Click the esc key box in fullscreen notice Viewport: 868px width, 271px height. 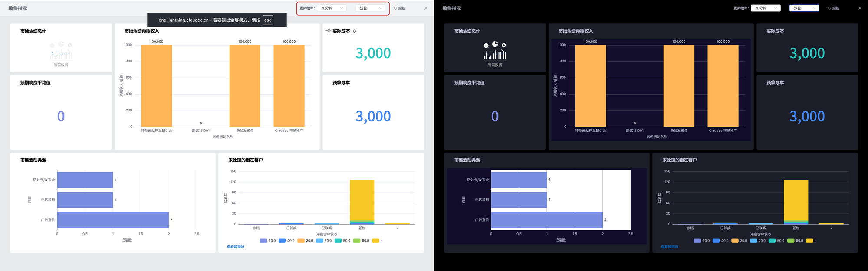click(x=268, y=20)
